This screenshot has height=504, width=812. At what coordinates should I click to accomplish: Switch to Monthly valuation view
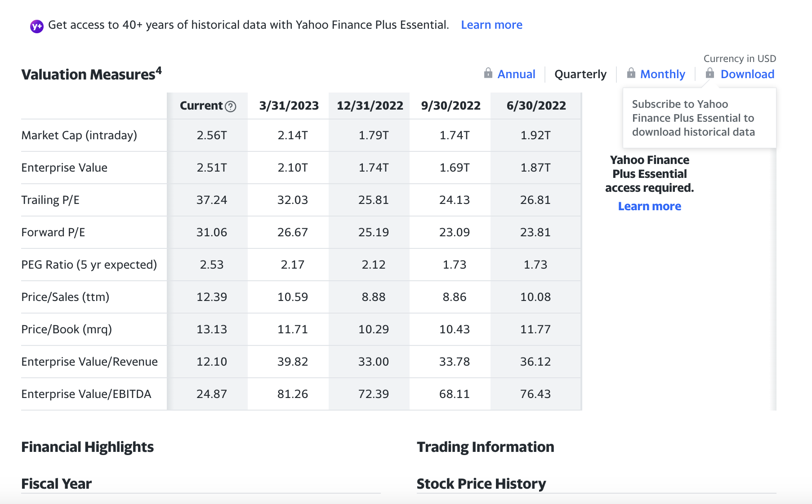[663, 74]
